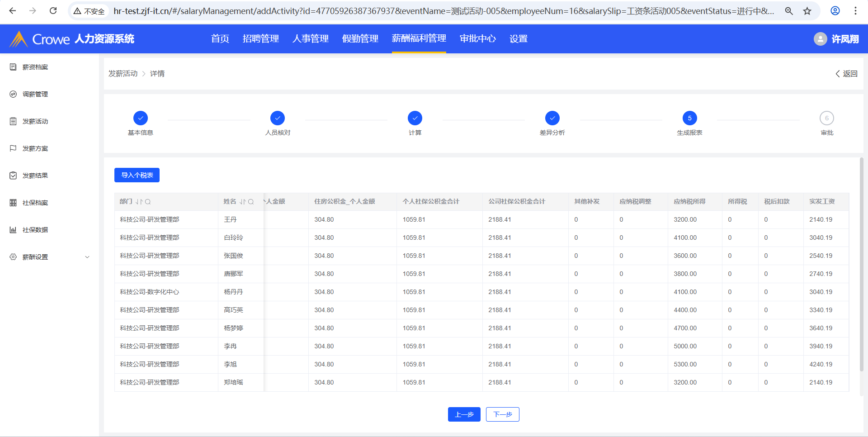The image size is (868, 437).
Task: Click the 薪资档案 sidebar icon
Action: pos(13,67)
